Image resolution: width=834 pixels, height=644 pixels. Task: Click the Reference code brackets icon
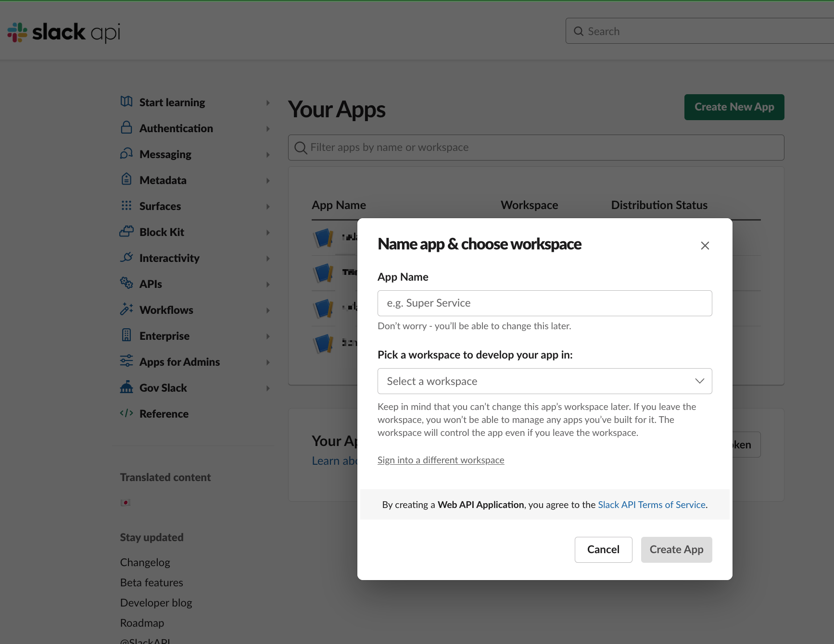click(x=126, y=413)
